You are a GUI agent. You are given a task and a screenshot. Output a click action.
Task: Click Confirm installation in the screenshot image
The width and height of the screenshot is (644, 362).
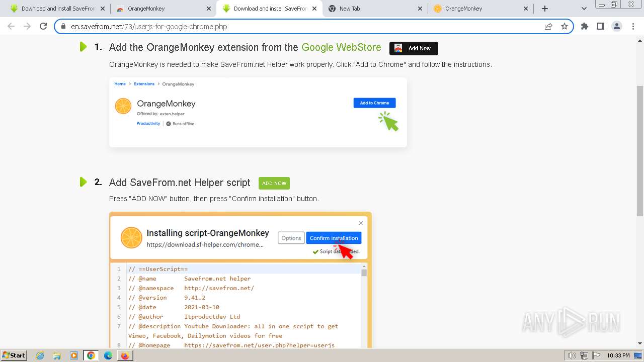(334, 238)
